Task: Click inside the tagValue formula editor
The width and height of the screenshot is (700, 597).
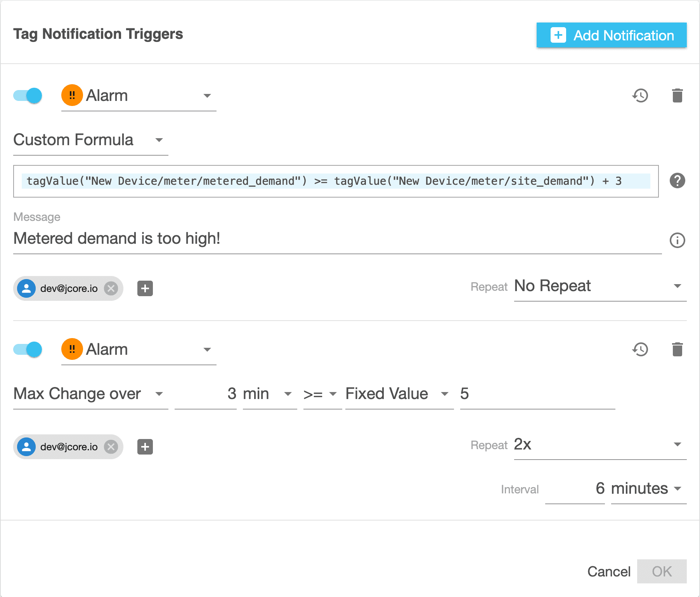Action: pyautogui.click(x=336, y=181)
